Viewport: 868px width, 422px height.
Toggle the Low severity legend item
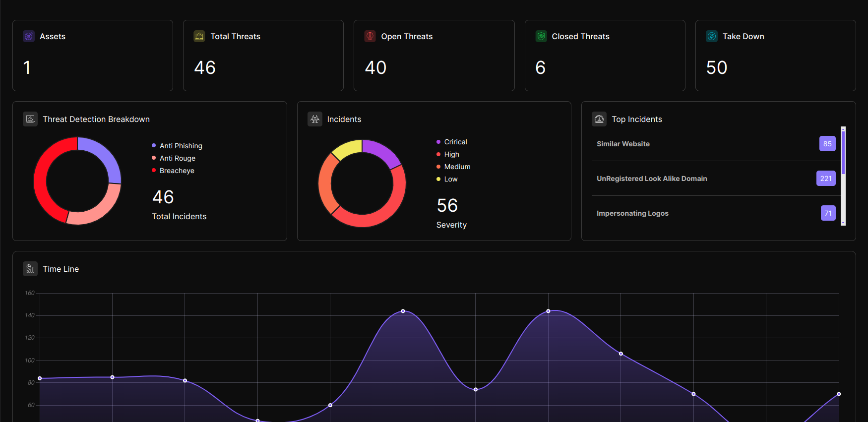point(447,179)
